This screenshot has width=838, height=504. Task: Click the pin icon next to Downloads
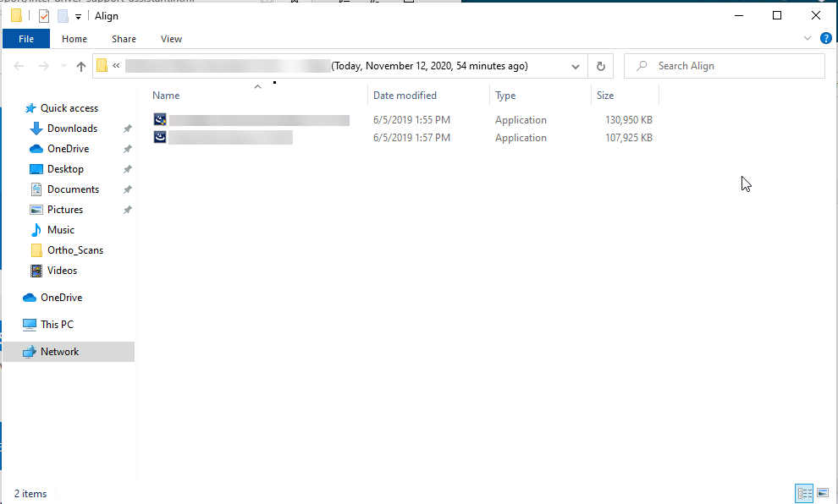pos(127,129)
